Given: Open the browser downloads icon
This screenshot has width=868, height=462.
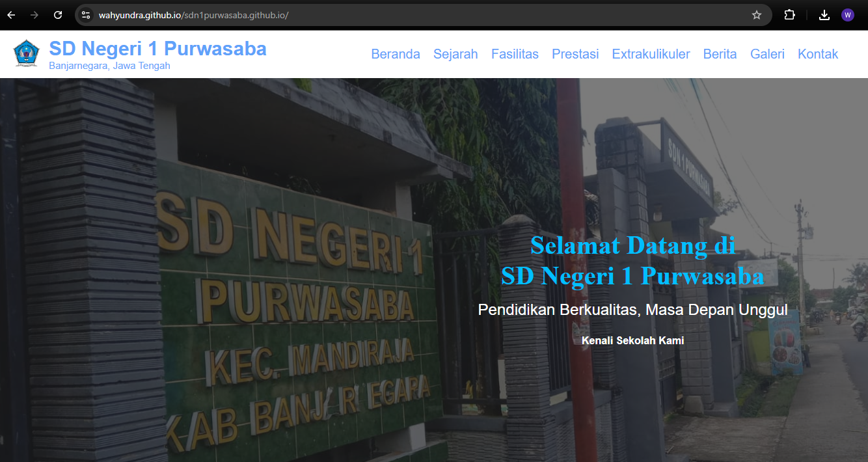Looking at the screenshot, I should tap(824, 15).
